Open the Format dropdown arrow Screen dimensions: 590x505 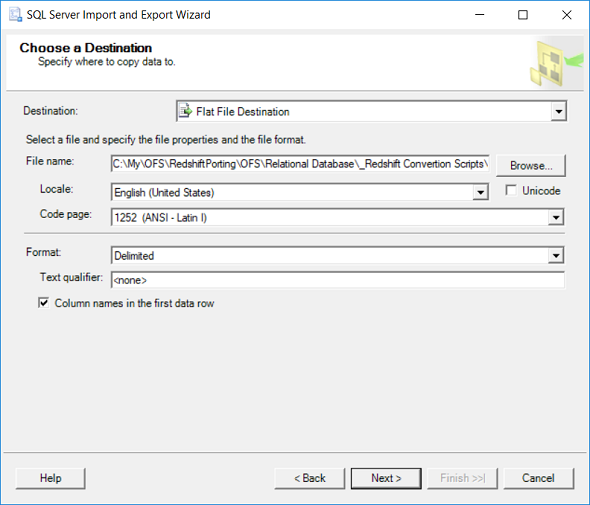click(x=556, y=256)
